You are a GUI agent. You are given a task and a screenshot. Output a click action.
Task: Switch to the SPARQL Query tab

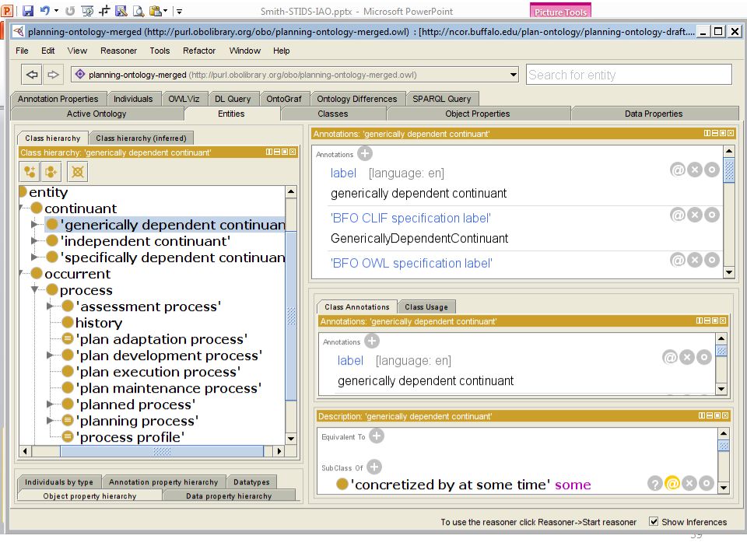pos(442,99)
